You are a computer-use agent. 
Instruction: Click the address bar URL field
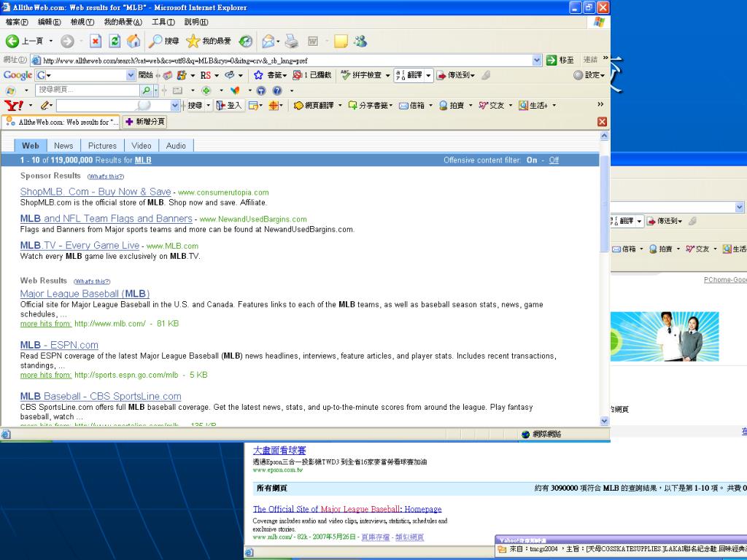286,61
